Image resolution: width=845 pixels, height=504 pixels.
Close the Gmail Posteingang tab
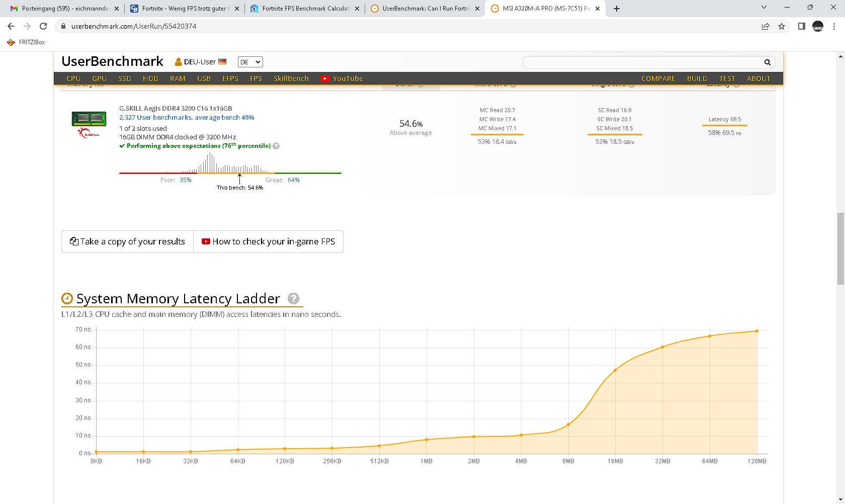click(117, 9)
